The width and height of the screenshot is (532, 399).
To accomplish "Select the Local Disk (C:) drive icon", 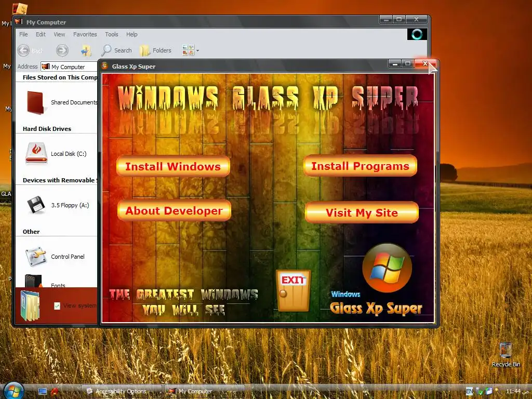I will click(x=36, y=153).
